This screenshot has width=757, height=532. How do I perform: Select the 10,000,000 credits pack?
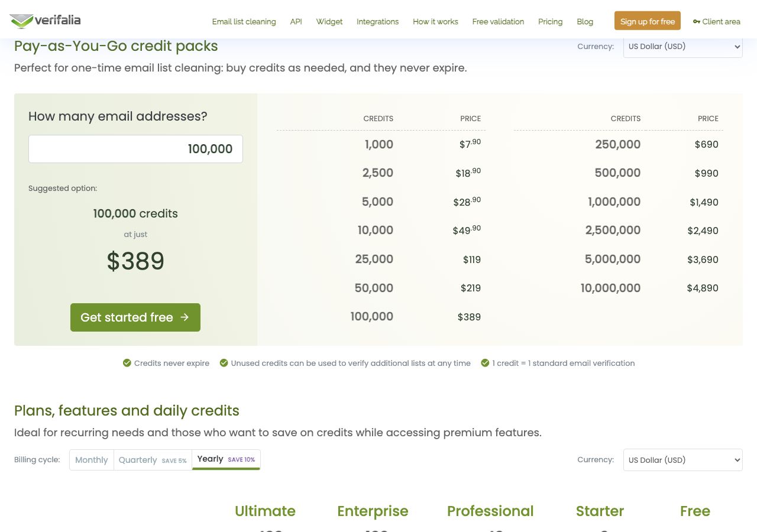[619, 288]
